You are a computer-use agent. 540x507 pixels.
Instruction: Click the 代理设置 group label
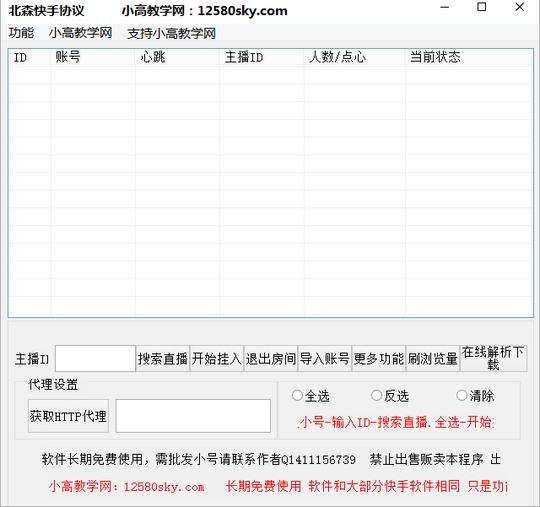click(53, 384)
